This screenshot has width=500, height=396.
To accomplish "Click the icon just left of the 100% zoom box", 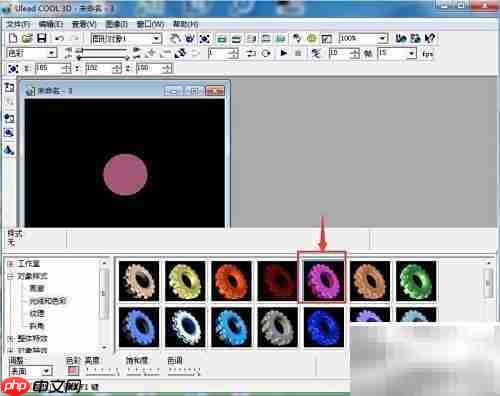I will 327,39.
